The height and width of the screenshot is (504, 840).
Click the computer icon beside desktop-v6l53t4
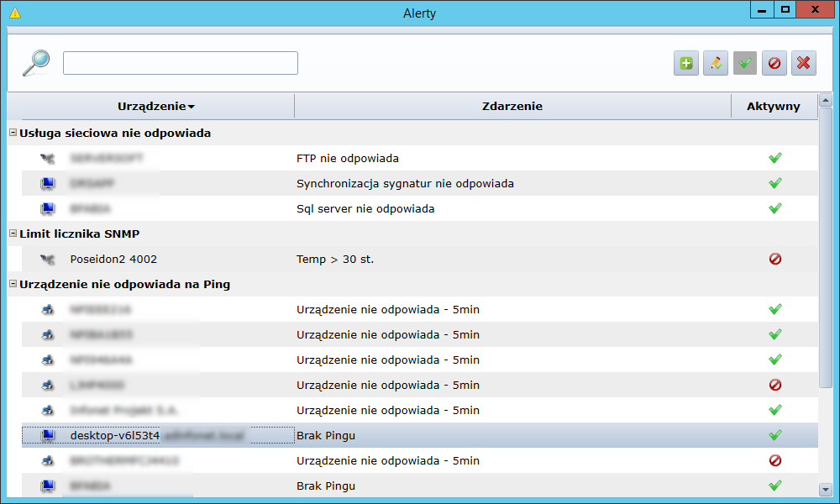[47, 435]
